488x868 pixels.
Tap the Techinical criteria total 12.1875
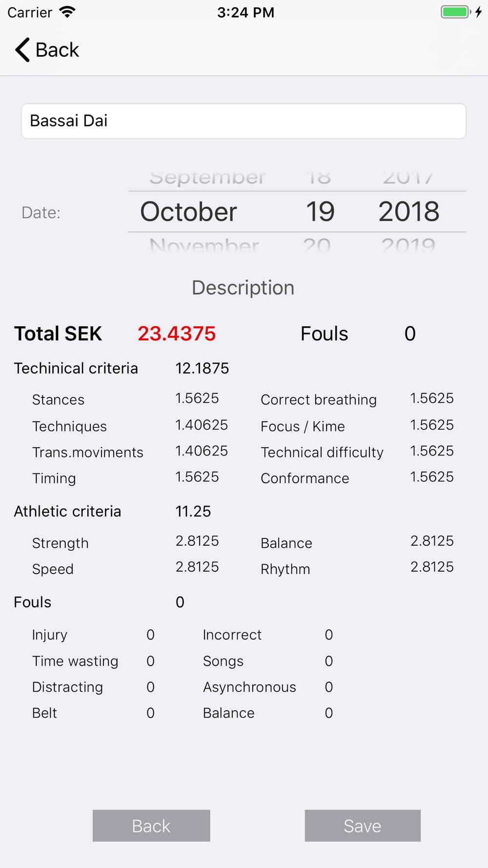pyautogui.click(x=202, y=369)
